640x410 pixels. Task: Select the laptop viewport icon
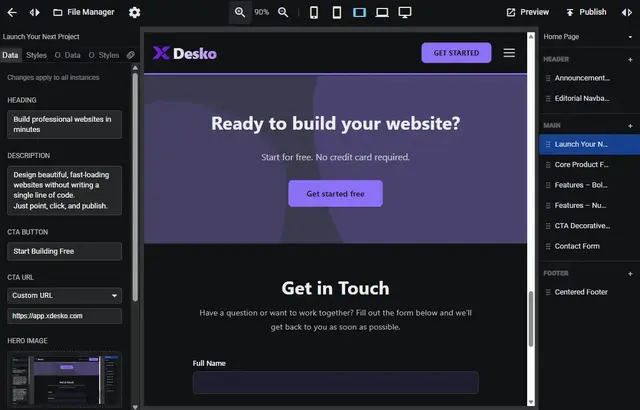(x=382, y=12)
